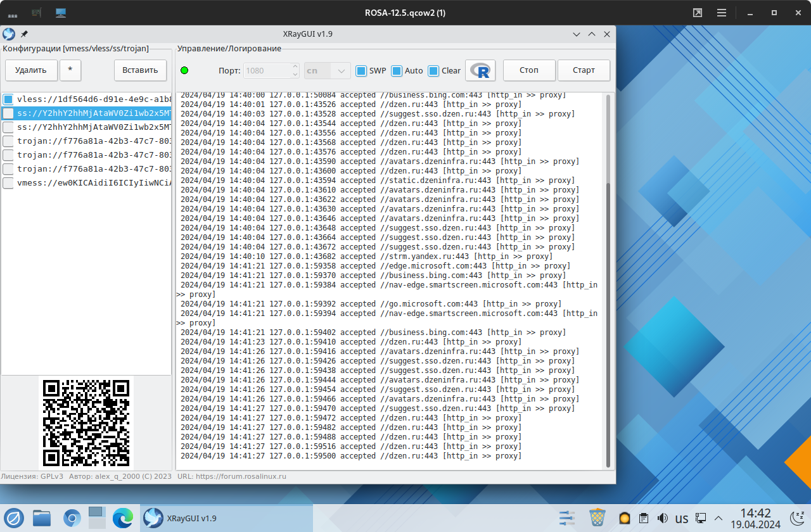Open the file manager from taskbar
The width and height of the screenshot is (811, 532).
[x=42, y=518]
